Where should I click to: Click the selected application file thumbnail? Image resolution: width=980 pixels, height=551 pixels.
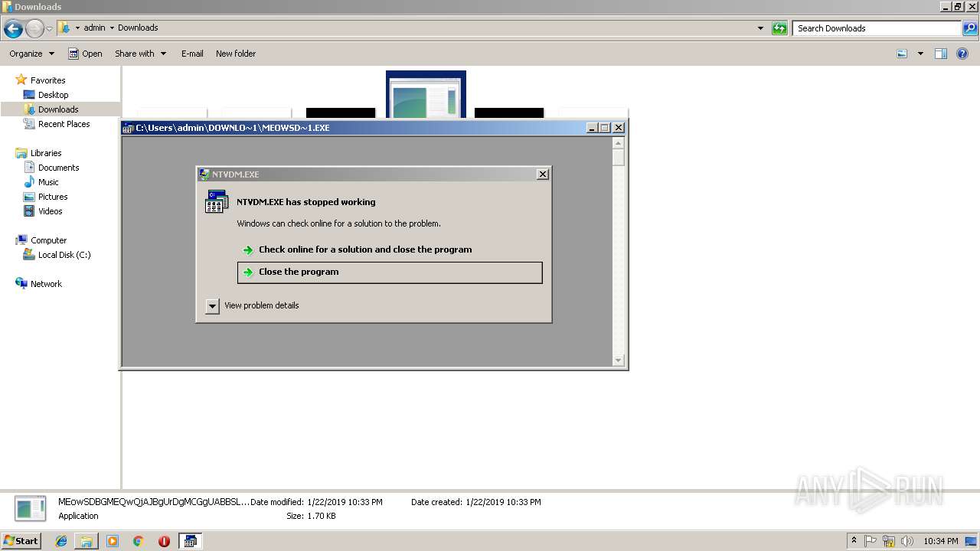coord(426,95)
